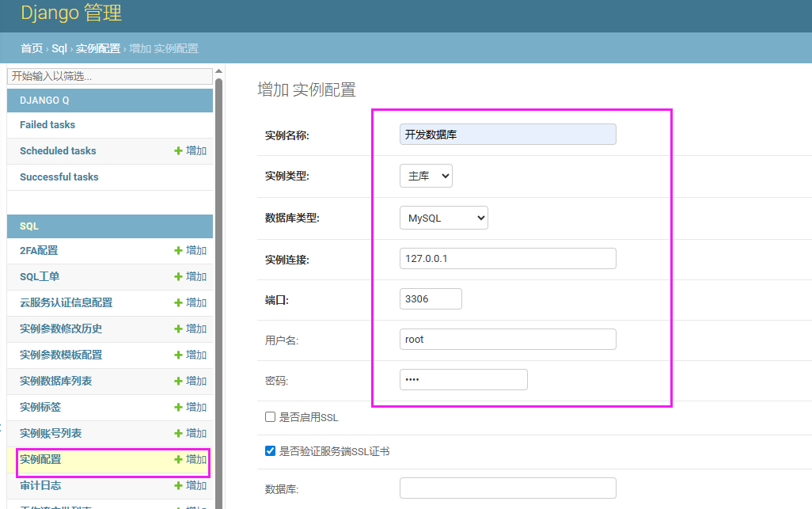Click the 实例连接 field containing 127.0.0.1
The image size is (812, 509).
tap(508, 258)
